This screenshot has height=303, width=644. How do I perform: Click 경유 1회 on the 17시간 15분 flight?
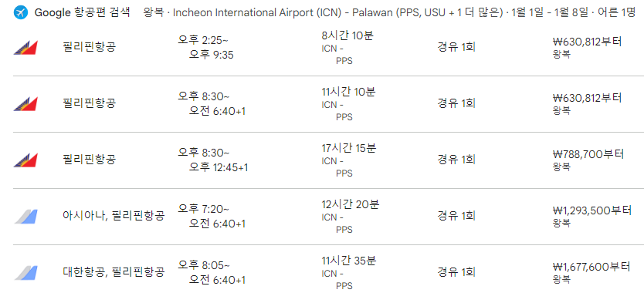pos(456,160)
